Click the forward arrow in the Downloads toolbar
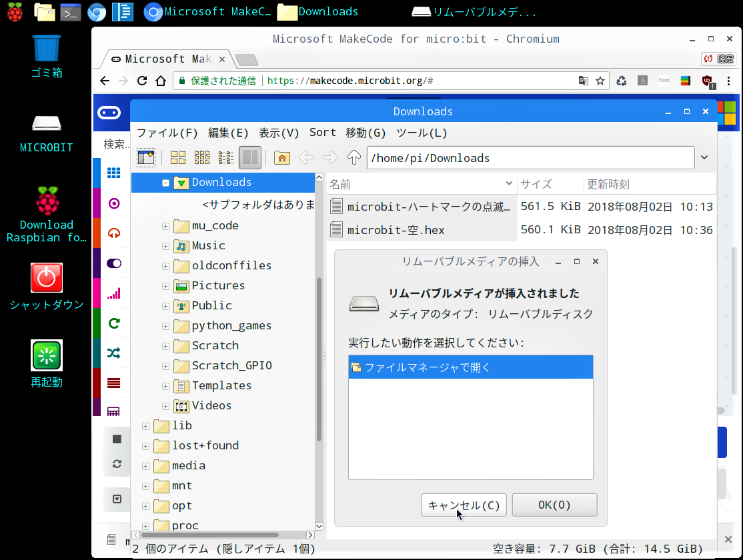Screen dimensions: 743x560 point(329,157)
